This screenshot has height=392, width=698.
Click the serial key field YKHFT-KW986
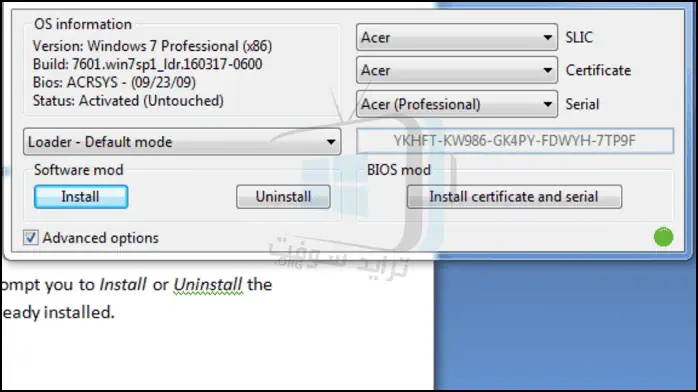(515, 141)
